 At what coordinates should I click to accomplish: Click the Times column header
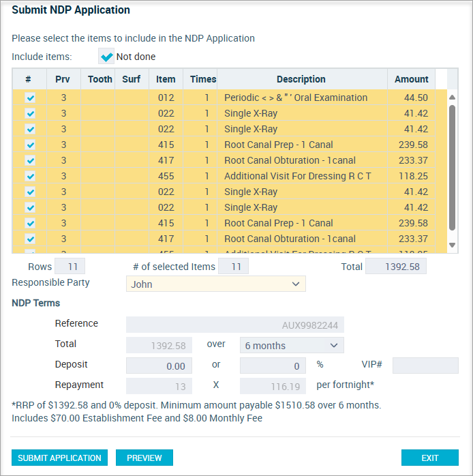click(200, 79)
